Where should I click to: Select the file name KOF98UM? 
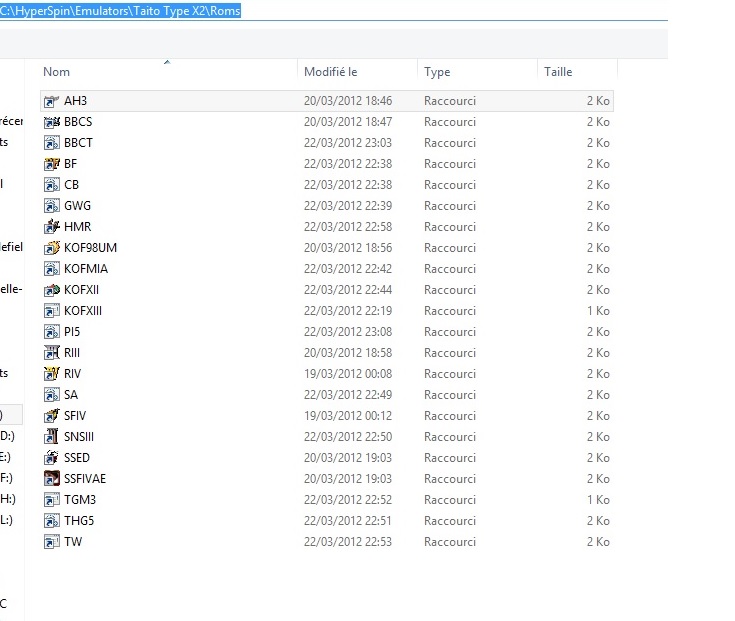[x=90, y=247]
